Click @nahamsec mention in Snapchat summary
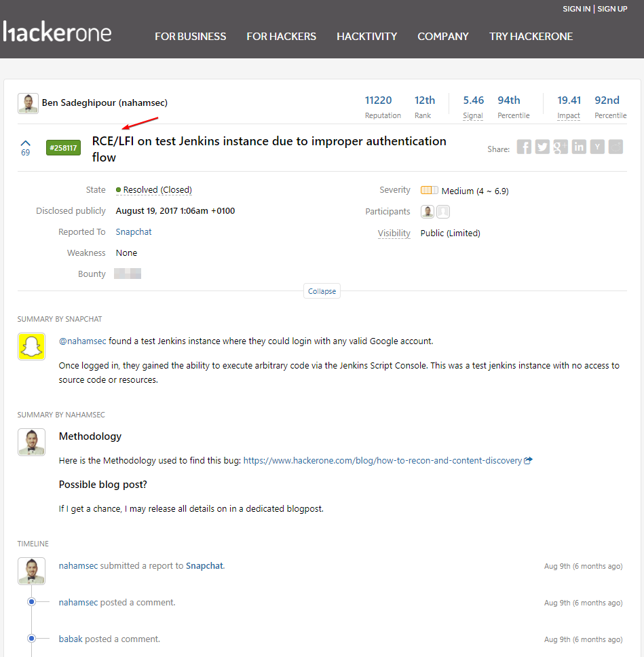Image resolution: width=644 pixels, height=657 pixels. coord(83,341)
